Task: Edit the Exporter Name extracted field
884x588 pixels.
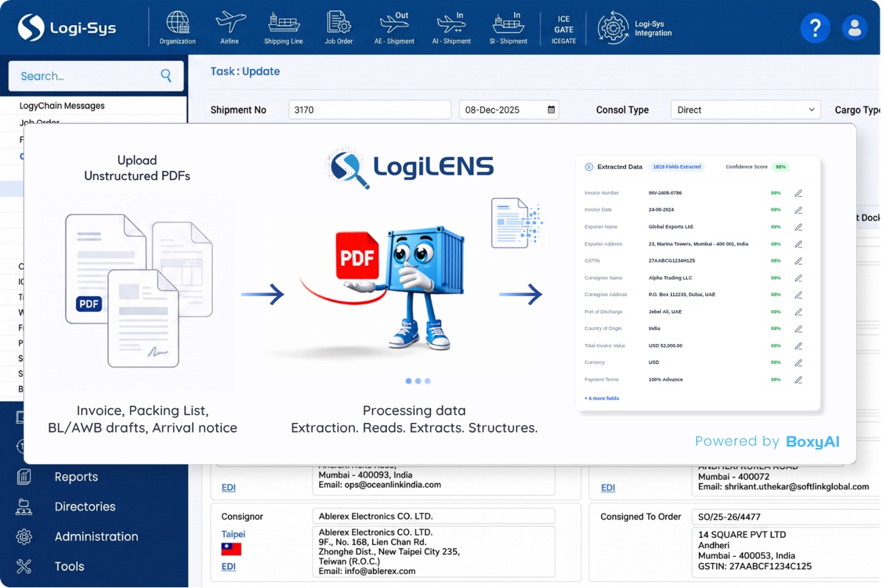Action: (x=798, y=227)
